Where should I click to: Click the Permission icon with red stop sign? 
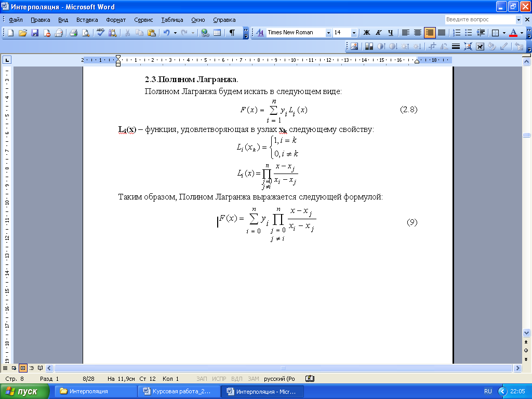click(47, 33)
